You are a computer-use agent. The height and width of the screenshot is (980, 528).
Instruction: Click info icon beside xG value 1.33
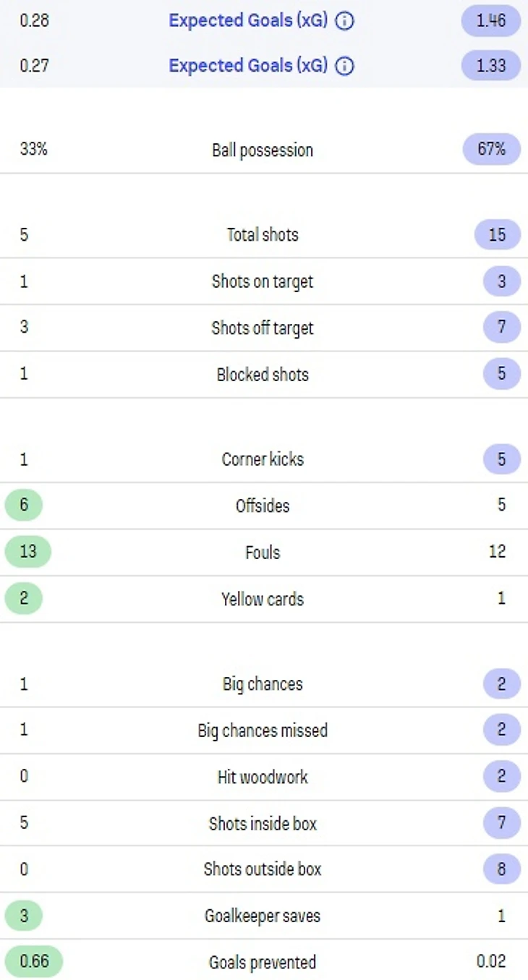(x=346, y=67)
